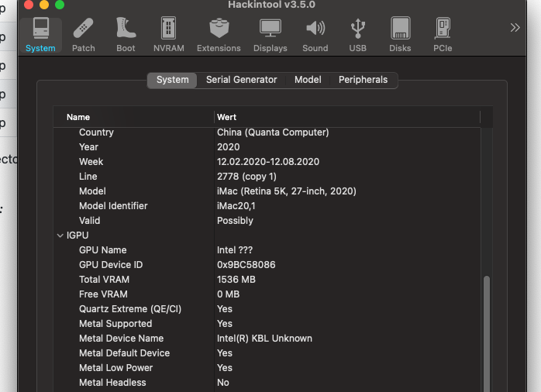Open the USB toolbar icon
Viewport: 541px width, 392px height.
[x=357, y=35]
